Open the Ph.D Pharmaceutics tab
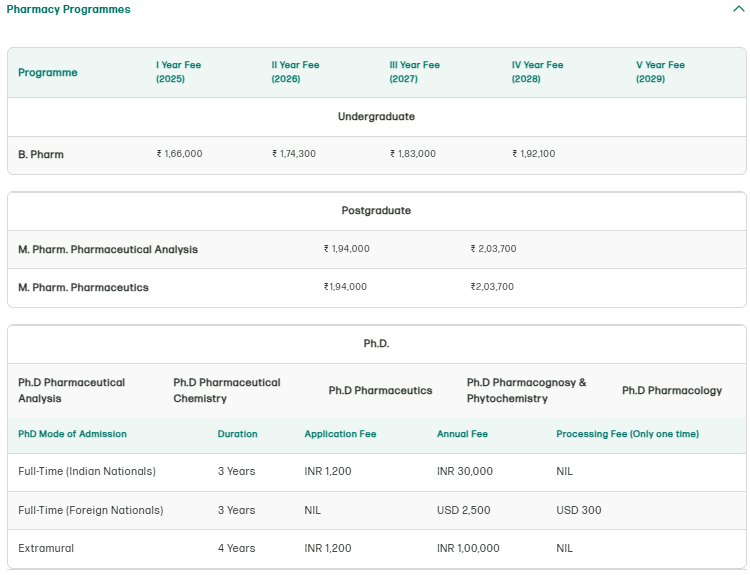This screenshot has height=575, width=750. tap(380, 390)
